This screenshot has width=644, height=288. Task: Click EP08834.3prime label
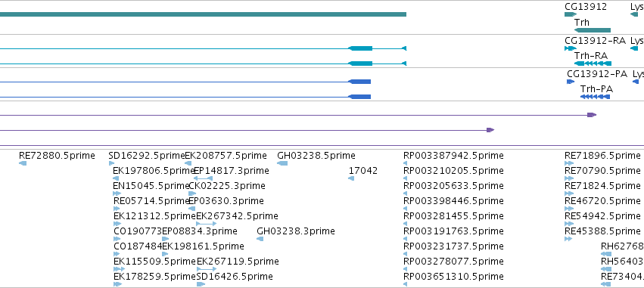click(x=200, y=231)
